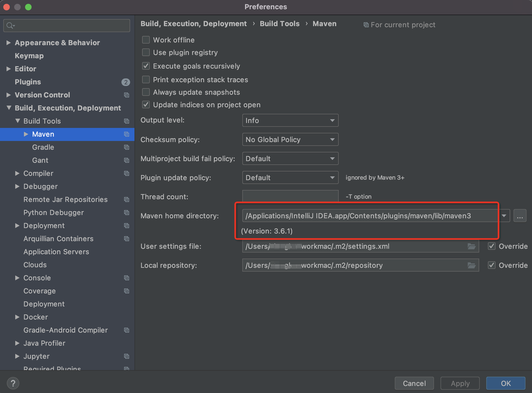
Task: Click the Version Control settings icon
Action: point(127,94)
